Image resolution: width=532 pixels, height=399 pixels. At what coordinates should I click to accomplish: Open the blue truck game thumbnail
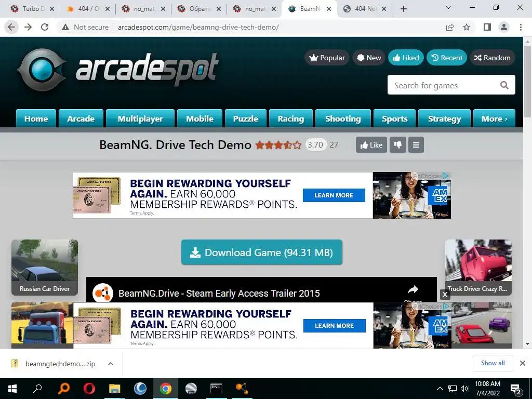point(43,325)
